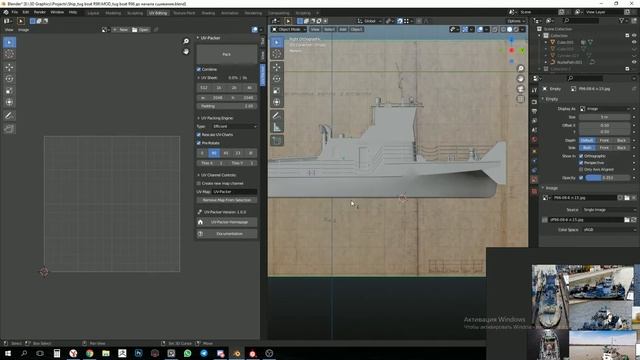
Task: Open the File menu
Action: (x=15, y=12)
